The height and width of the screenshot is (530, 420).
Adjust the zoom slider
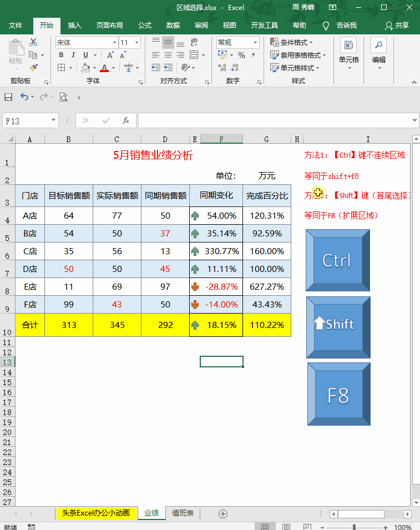click(x=354, y=527)
